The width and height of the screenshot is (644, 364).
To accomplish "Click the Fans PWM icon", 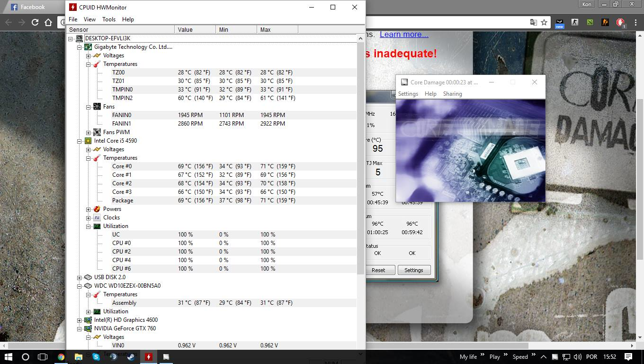I will click(x=97, y=132).
